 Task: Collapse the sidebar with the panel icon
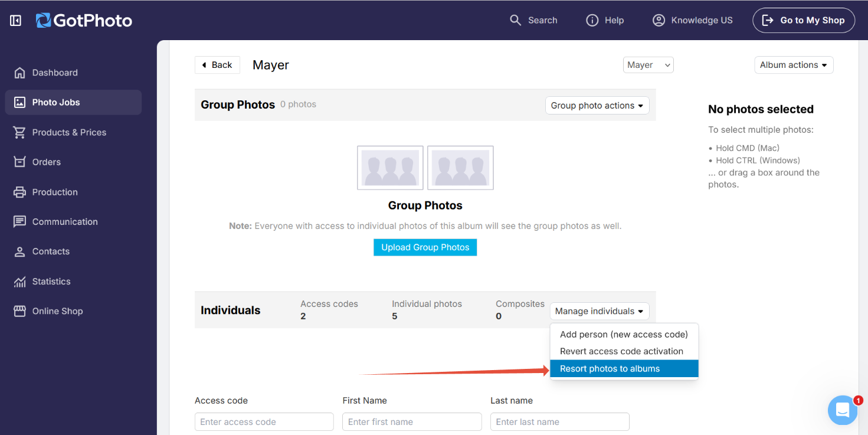coord(16,21)
